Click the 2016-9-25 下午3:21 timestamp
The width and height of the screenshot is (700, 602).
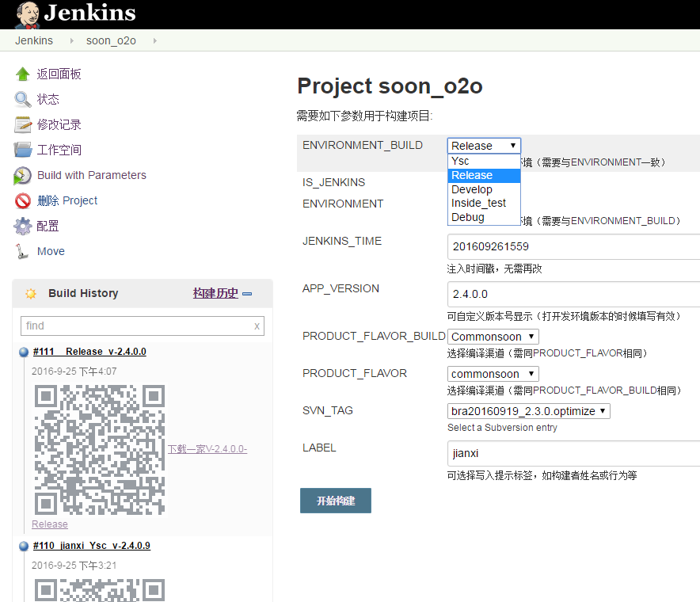point(74,566)
